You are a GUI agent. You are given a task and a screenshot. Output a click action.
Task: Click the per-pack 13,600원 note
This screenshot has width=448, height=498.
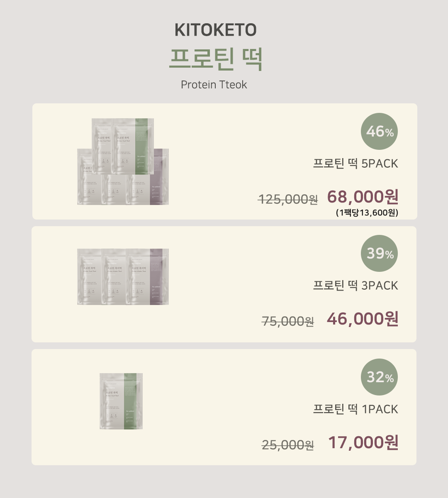point(367,213)
